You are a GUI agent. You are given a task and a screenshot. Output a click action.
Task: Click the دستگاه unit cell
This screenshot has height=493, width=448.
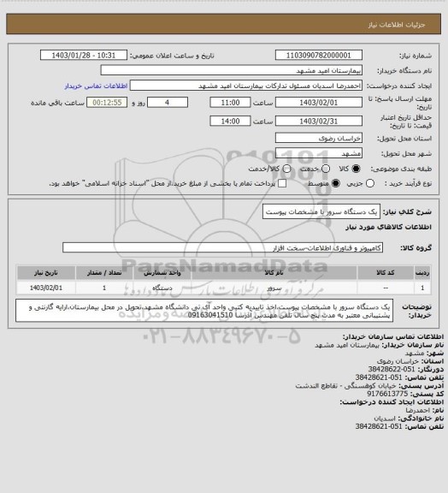coord(162,288)
